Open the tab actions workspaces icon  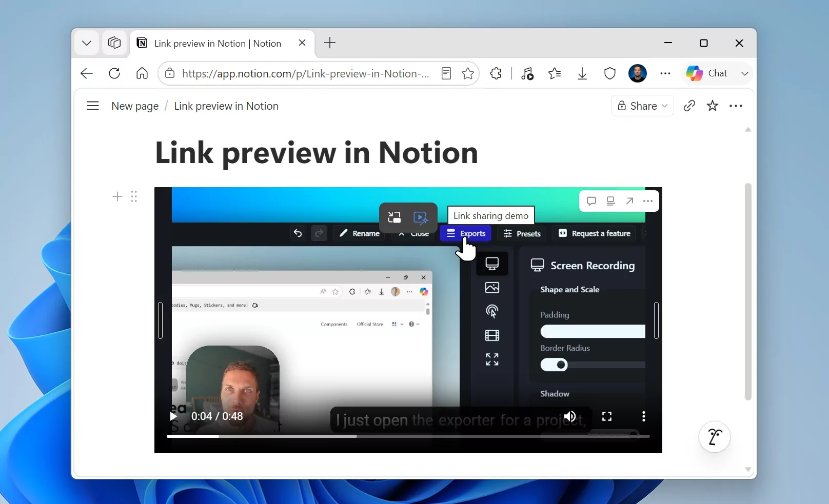point(114,43)
